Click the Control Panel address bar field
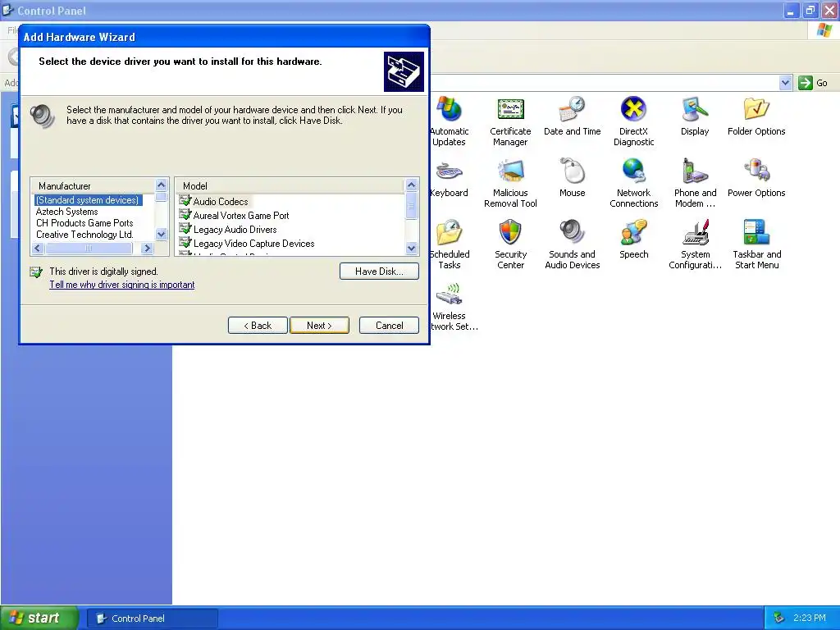The height and width of the screenshot is (630, 840). [x=604, y=83]
